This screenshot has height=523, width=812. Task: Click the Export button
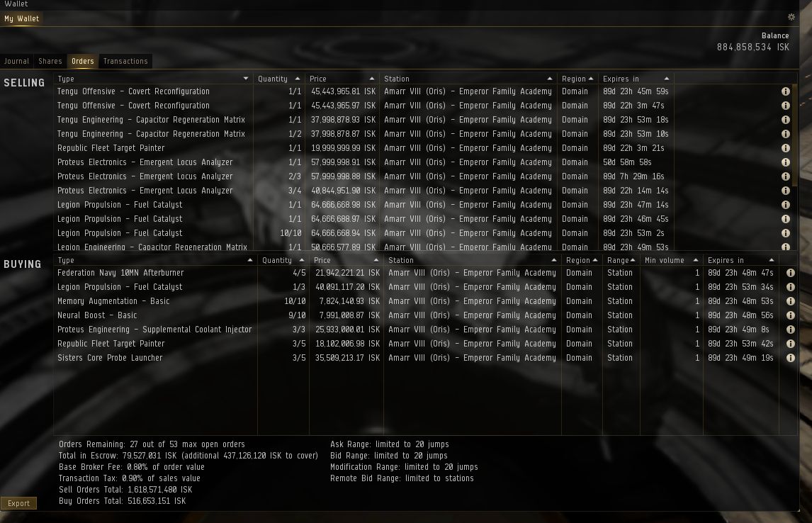tap(18, 503)
